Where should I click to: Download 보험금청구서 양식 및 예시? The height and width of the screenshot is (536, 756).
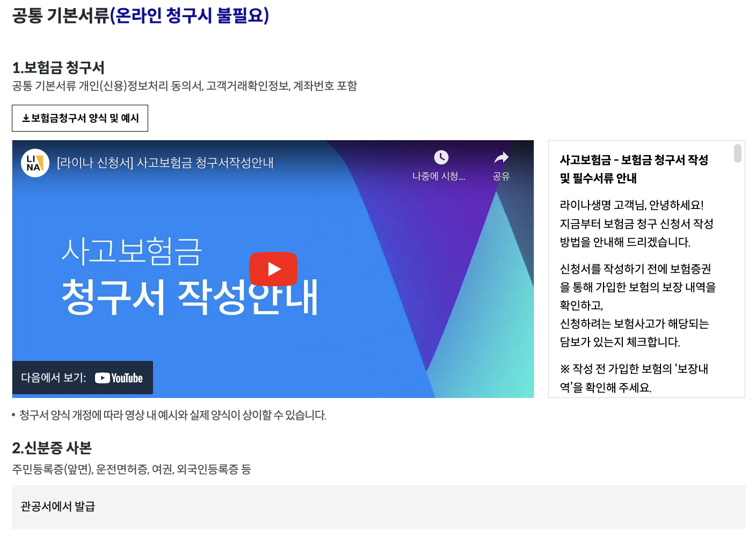click(x=80, y=118)
